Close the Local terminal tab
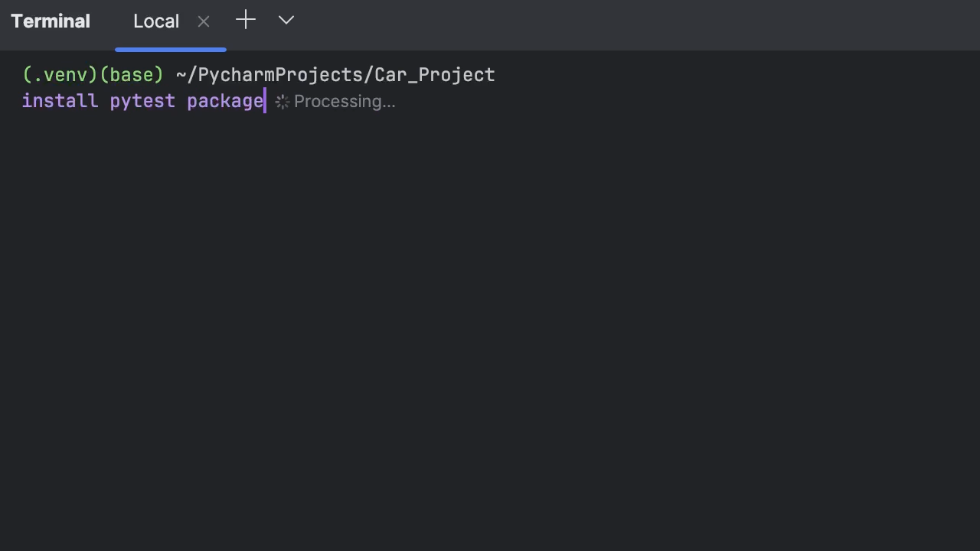The width and height of the screenshot is (980, 551). point(204,22)
